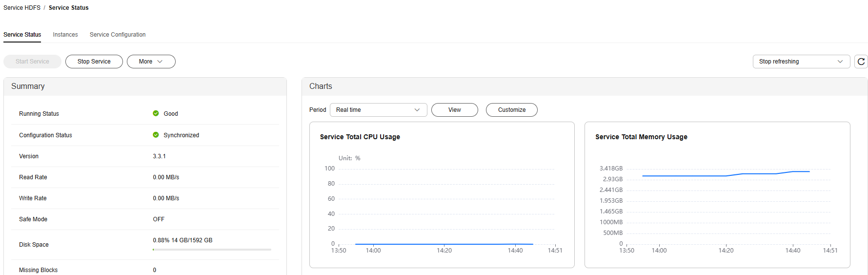Click the green Running Status Good icon
The image size is (868, 275).
tap(156, 113)
